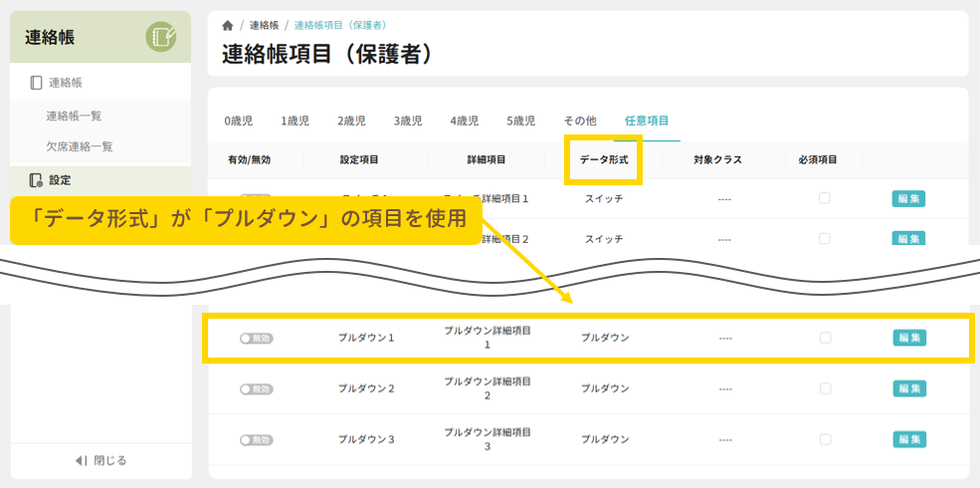980x488 pixels.
Task: Open 欠席連絡一覧 in sidebar
Action: click(x=80, y=146)
